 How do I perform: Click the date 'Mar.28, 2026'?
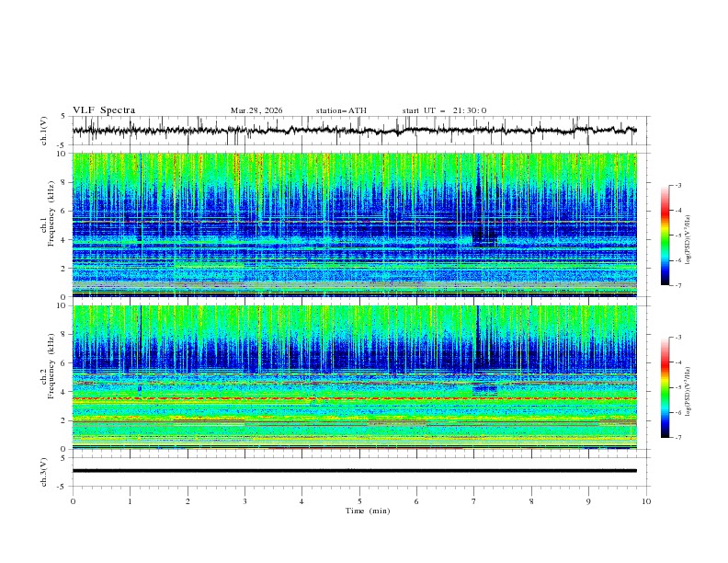[x=256, y=110]
